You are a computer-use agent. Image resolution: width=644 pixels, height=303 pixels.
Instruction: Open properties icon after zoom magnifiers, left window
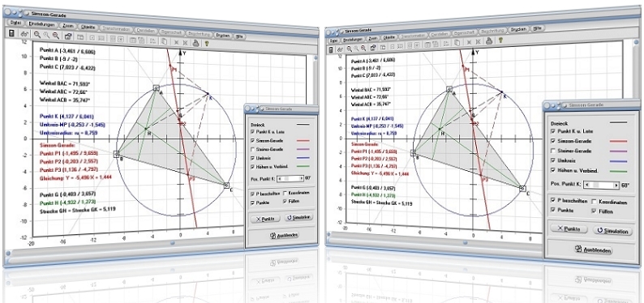point(68,36)
